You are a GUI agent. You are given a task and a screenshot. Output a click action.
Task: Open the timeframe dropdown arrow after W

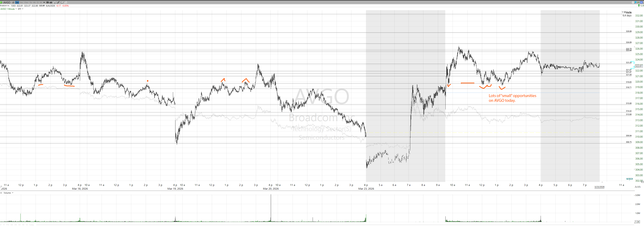(44, 3)
